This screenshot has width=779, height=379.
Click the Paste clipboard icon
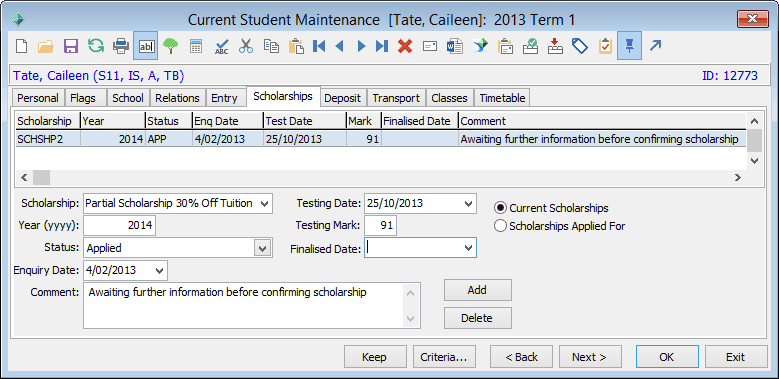pyautogui.click(x=296, y=46)
